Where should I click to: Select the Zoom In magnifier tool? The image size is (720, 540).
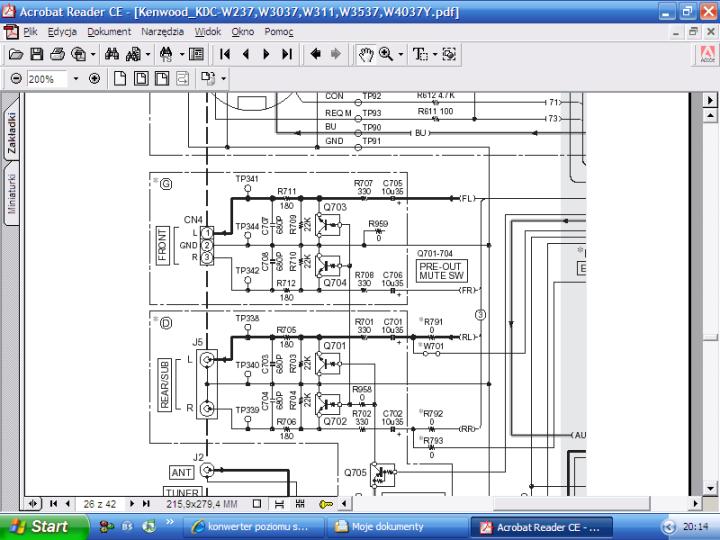(x=386, y=55)
